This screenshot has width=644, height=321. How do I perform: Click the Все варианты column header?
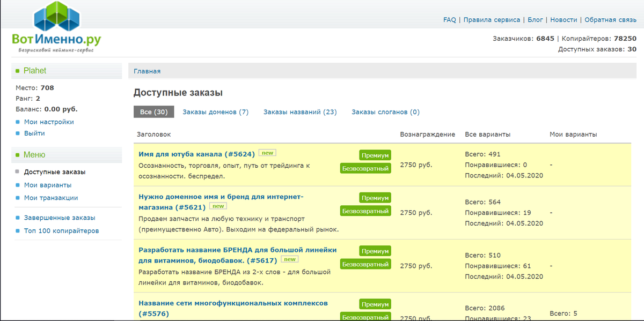(x=487, y=135)
